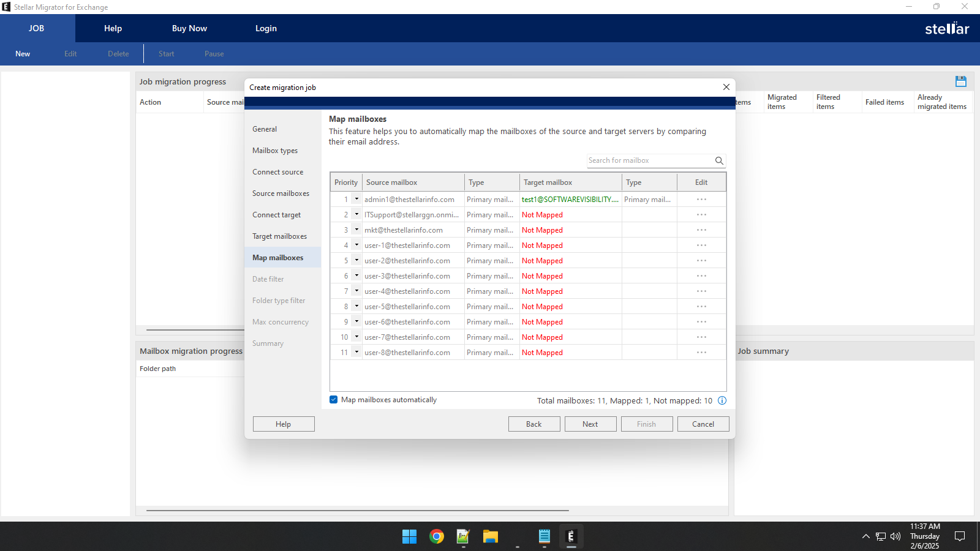
Task: Open priority dropdown for row 4
Action: click(356, 245)
